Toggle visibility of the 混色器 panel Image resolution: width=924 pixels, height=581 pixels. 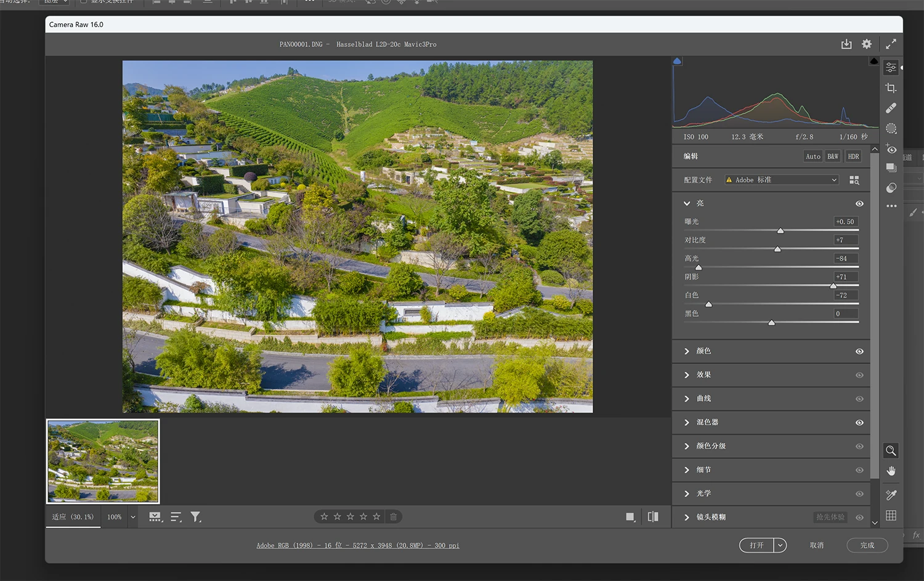coord(859,423)
